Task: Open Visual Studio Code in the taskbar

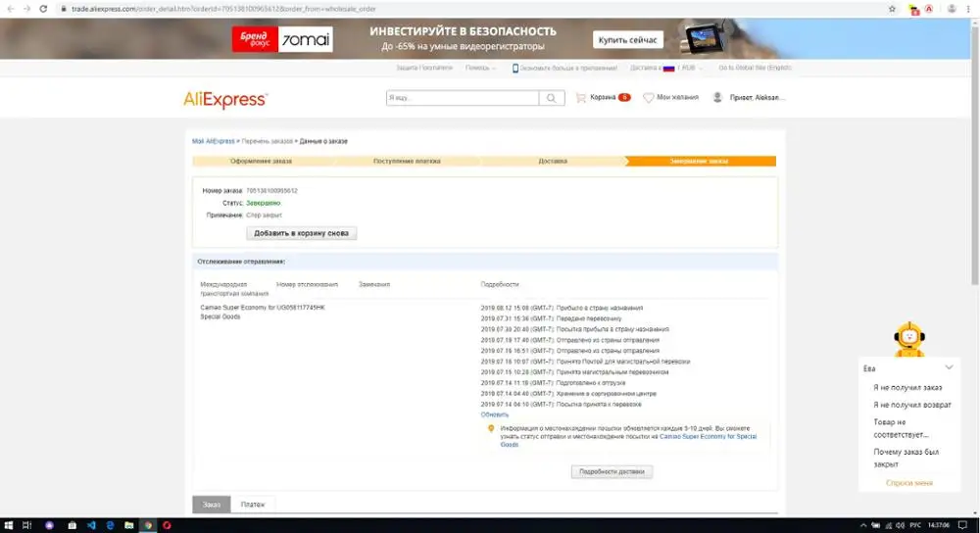Action: pos(91,525)
